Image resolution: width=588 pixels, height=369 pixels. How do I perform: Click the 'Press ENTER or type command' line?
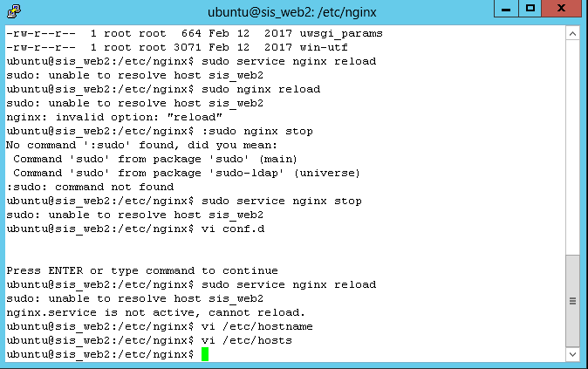click(x=141, y=270)
